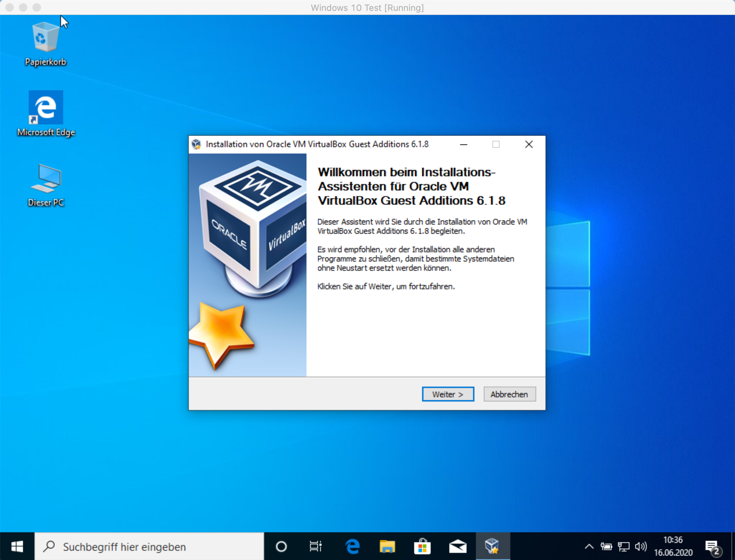Image resolution: width=735 pixels, height=560 pixels.
Task: Click the 'Willkommen beim Installations-Assistenten' heading
Action: pyautogui.click(x=411, y=186)
